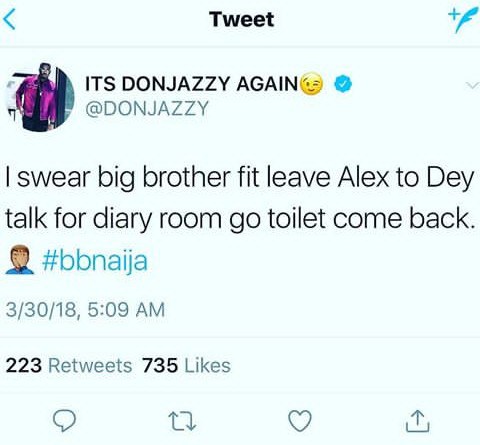Viewport: 480px width, 445px height.
Task: Tap the Tweet header title
Action: (x=242, y=19)
